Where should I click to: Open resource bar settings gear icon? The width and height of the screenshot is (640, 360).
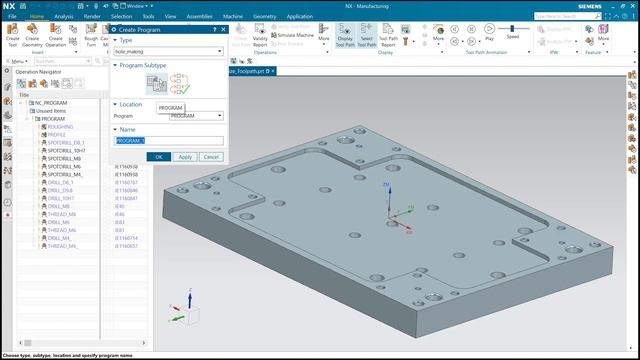coord(7,71)
